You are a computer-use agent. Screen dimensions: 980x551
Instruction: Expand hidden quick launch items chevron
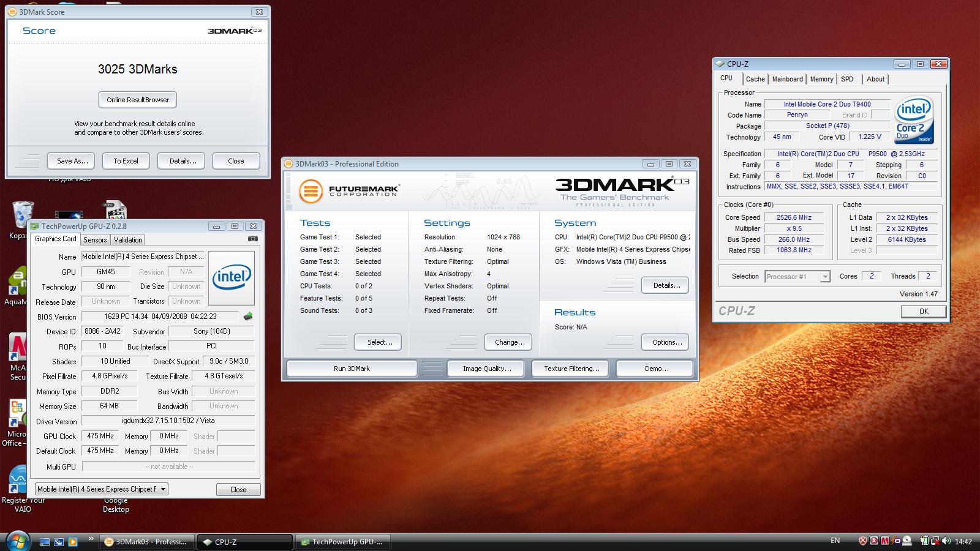91,539
